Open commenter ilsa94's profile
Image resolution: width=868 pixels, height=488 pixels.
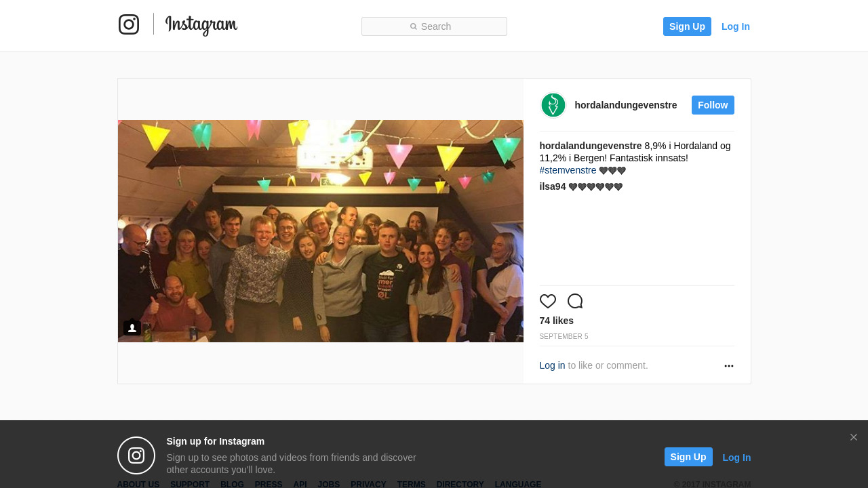point(553,186)
